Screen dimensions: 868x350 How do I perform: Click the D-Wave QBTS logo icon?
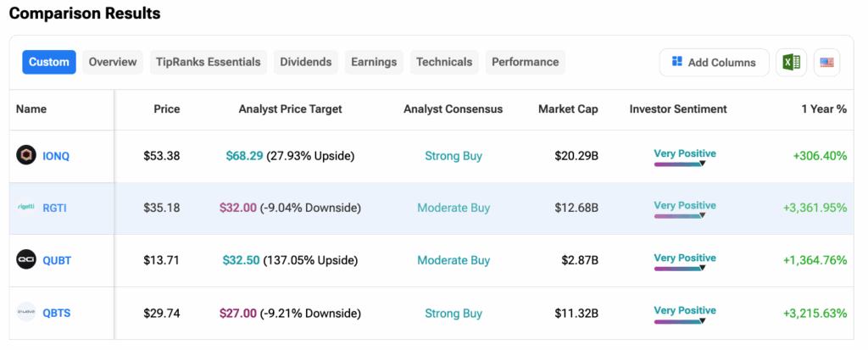pos(26,313)
